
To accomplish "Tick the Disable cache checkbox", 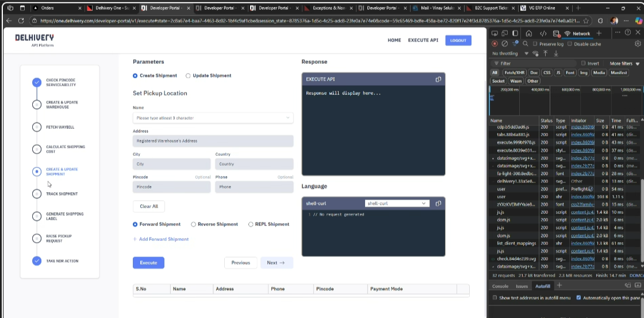I will (x=570, y=44).
